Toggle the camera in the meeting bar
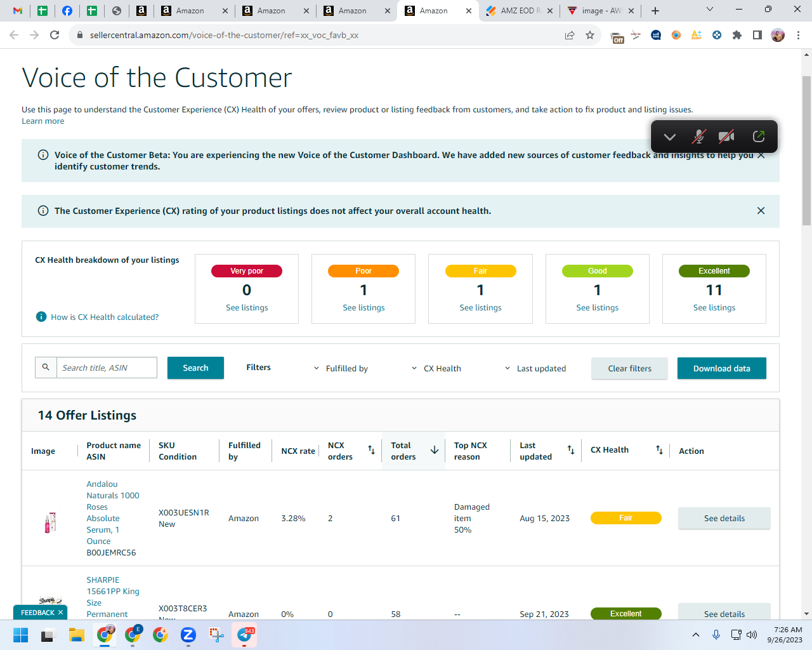Screen dimensions: 812x650 pos(726,136)
